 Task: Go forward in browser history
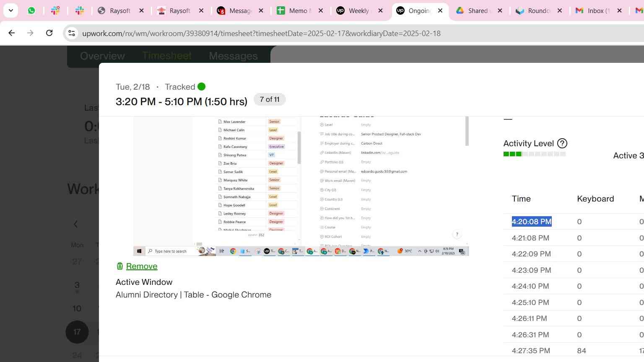coord(30,33)
